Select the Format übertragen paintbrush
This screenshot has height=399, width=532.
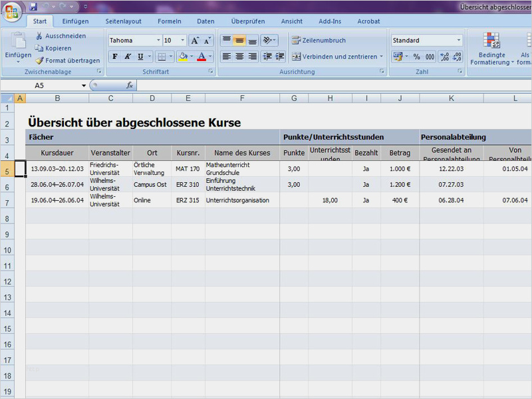[x=40, y=61]
